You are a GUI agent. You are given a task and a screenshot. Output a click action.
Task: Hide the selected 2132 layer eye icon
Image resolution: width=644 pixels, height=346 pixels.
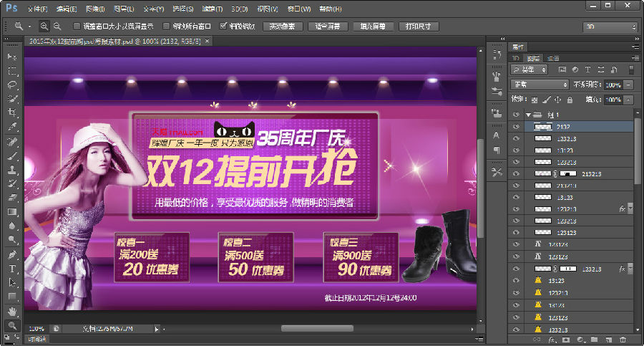(x=516, y=127)
